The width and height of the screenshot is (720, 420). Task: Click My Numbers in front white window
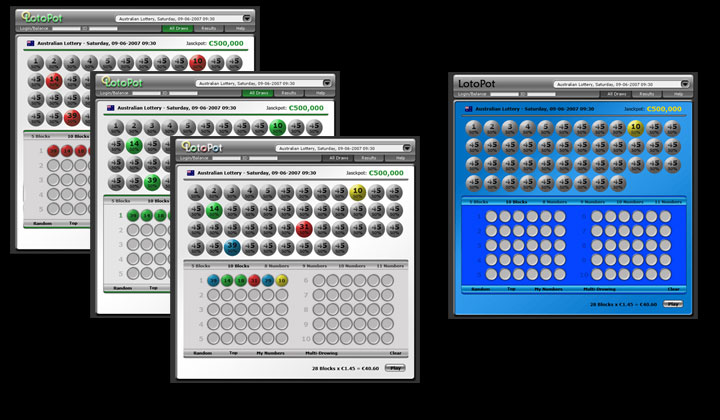click(x=270, y=353)
